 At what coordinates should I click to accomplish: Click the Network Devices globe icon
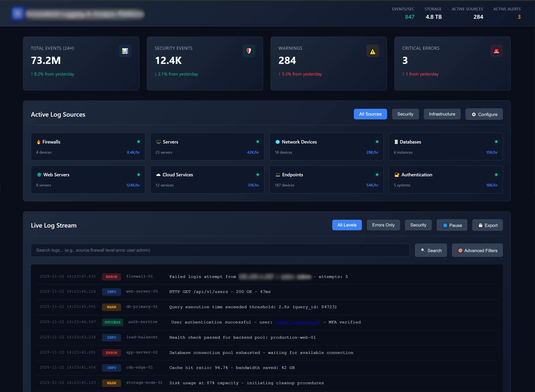tap(278, 142)
